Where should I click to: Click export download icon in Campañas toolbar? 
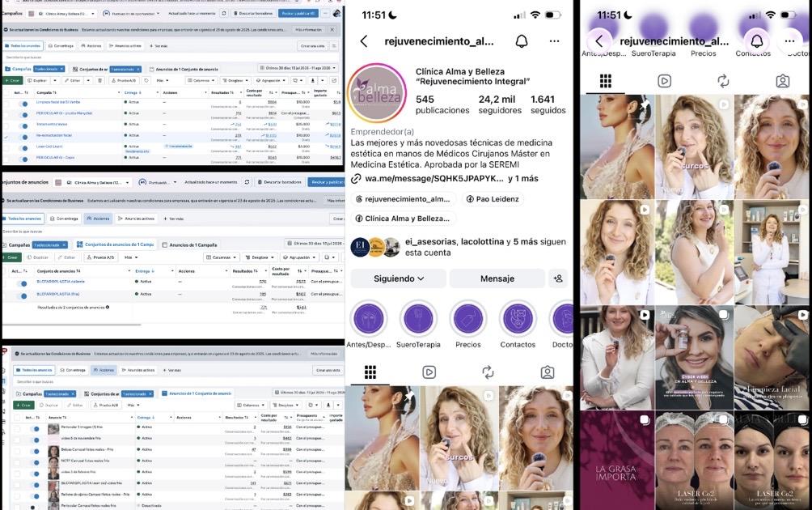point(312,80)
